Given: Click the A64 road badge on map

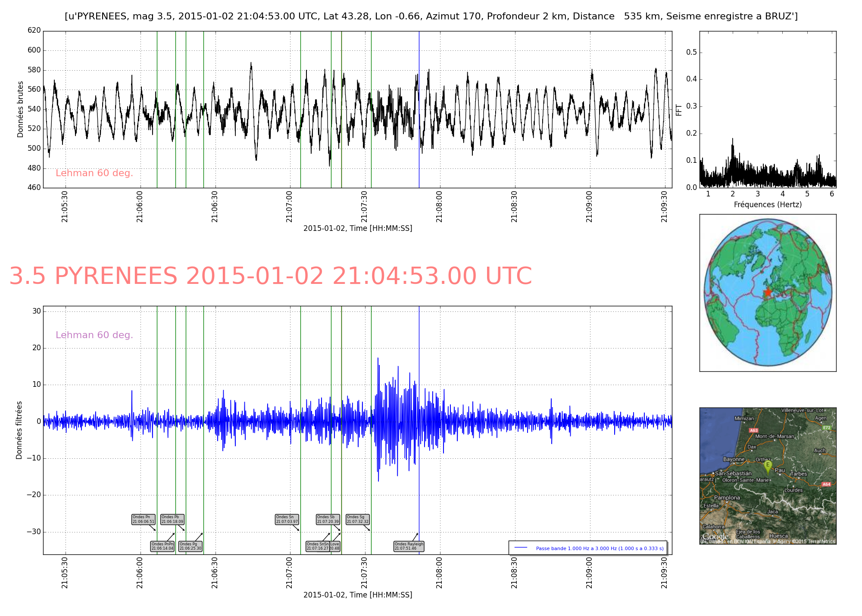Looking at the screenshot, I should tap(826, 484).
